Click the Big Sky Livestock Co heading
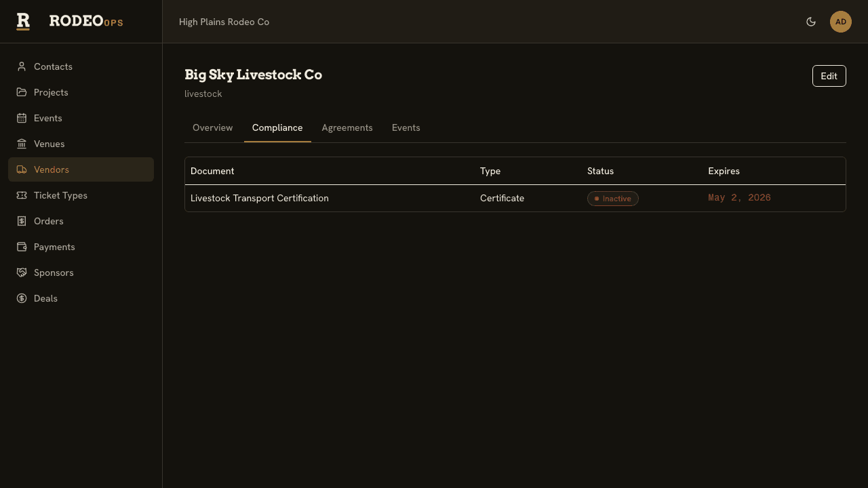Image resolution: width=868 pixels, height=488 pixels. [x=253, y=75]
